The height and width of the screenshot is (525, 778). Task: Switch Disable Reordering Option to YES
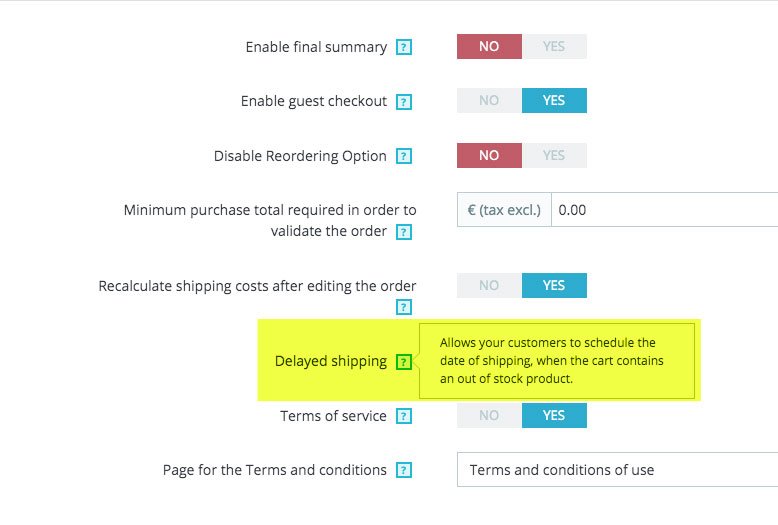(x=554, y=156)
